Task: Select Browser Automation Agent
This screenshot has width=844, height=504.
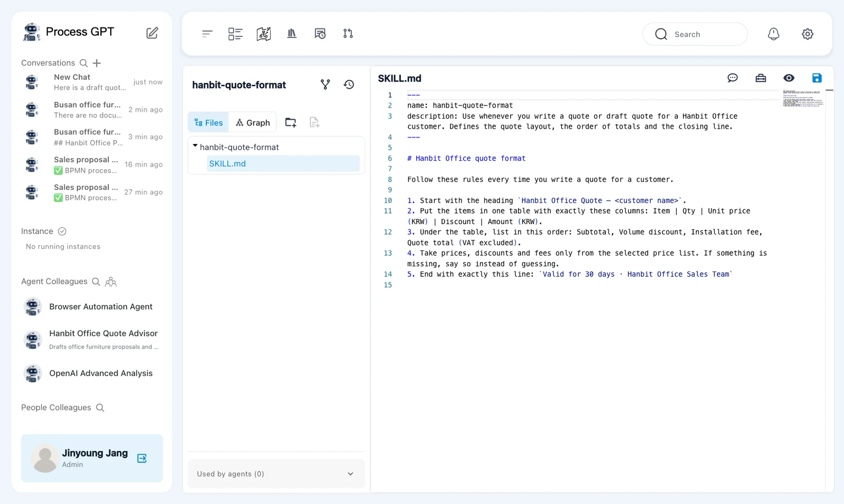Action: pyautogui.click(x=92, y=307)
